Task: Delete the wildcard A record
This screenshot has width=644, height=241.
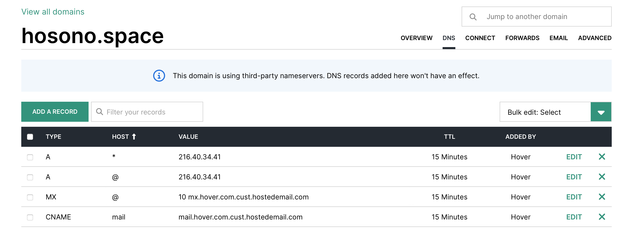Action: click(x=602, y=157)
